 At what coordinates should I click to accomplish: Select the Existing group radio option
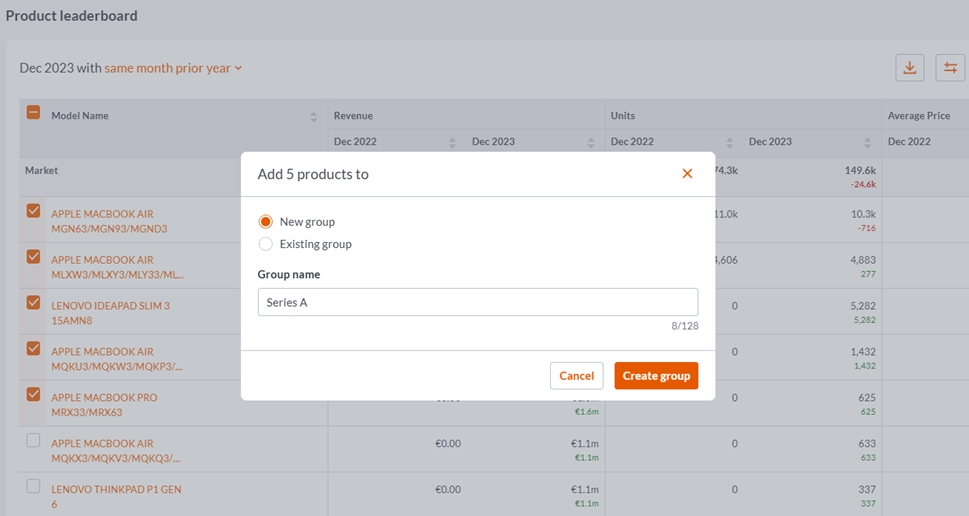(x=265, y=244)
